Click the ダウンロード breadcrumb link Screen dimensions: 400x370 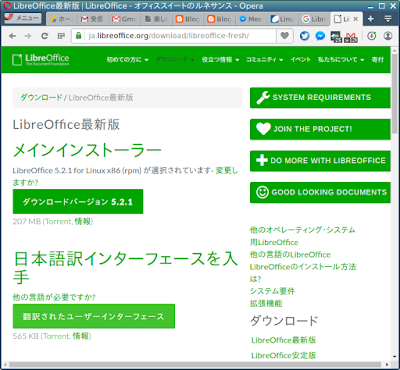point(41,97)
